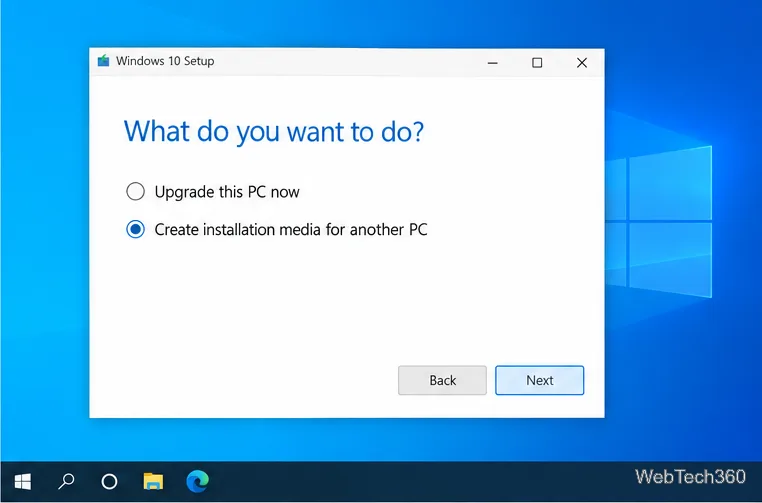Click the Windows 10 Setup title bar icon
Viewport: 762px width, 503px height.
[x=104, y=61]
